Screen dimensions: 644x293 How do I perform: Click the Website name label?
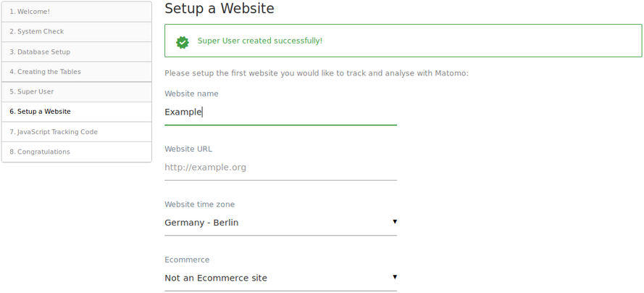click(x=191, y=94)
